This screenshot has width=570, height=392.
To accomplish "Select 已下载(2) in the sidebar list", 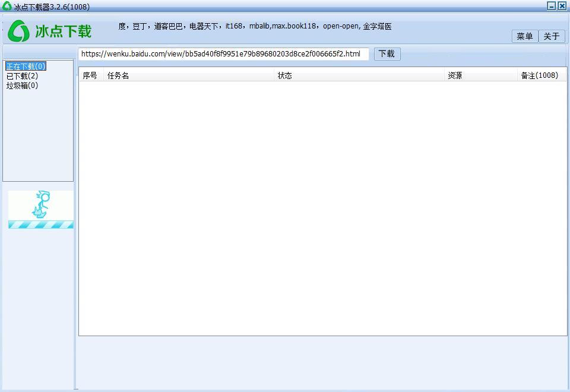I will pos(22,76).
